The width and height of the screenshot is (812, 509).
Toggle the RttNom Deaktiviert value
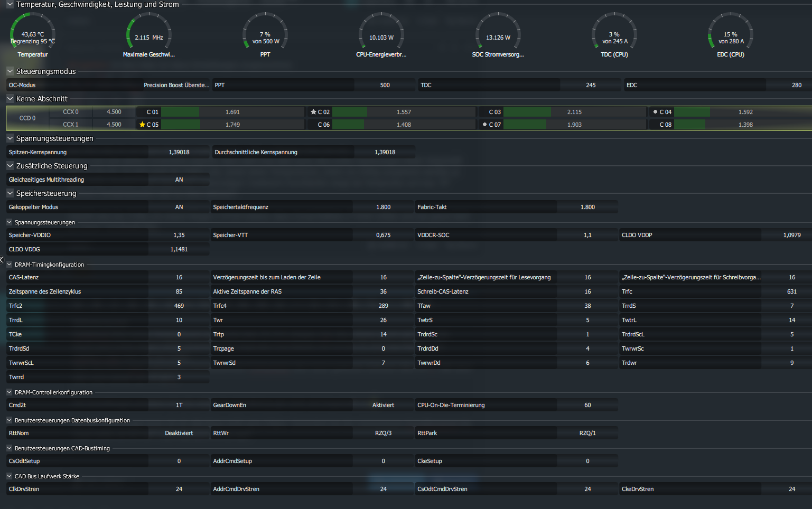pyautogui.click(x=179, y=433)
